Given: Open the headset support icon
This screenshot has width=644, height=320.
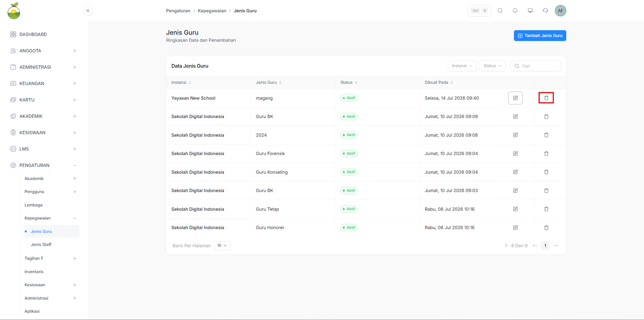Looking at the screenshot, I should tap(545, 11).
